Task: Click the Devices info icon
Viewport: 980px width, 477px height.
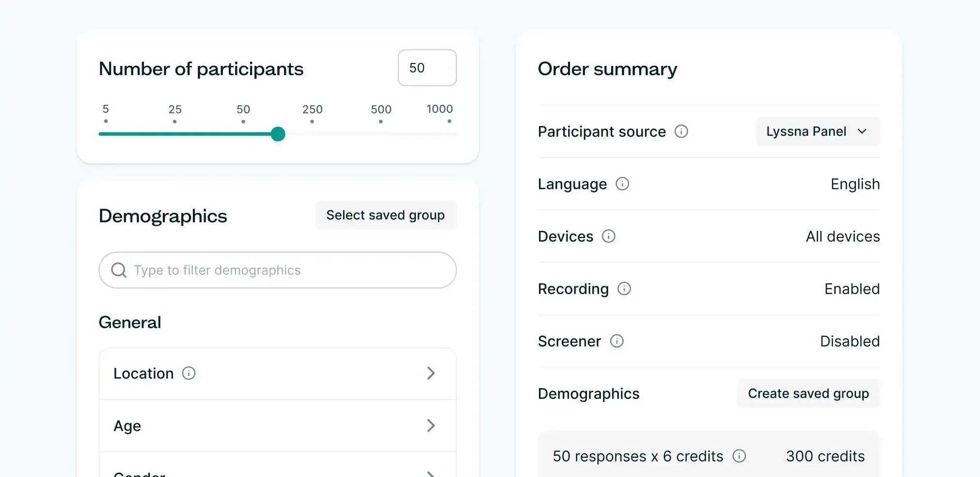Action: click(x=608, y=236)
